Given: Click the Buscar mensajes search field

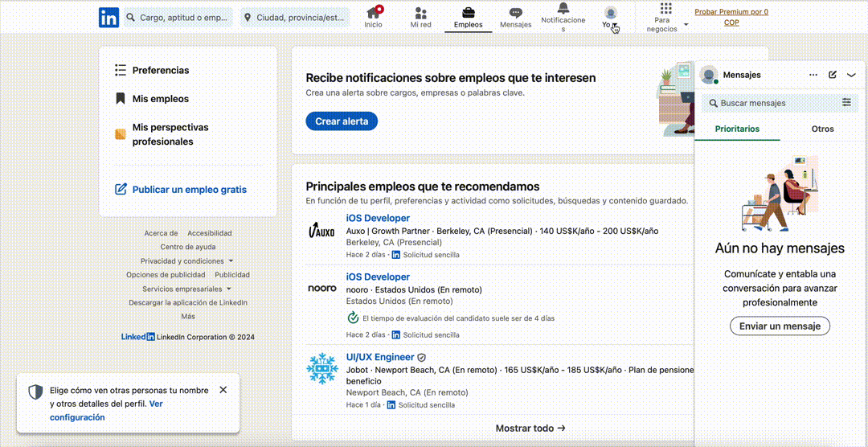Looking at the screenshot, I should 772,103.
